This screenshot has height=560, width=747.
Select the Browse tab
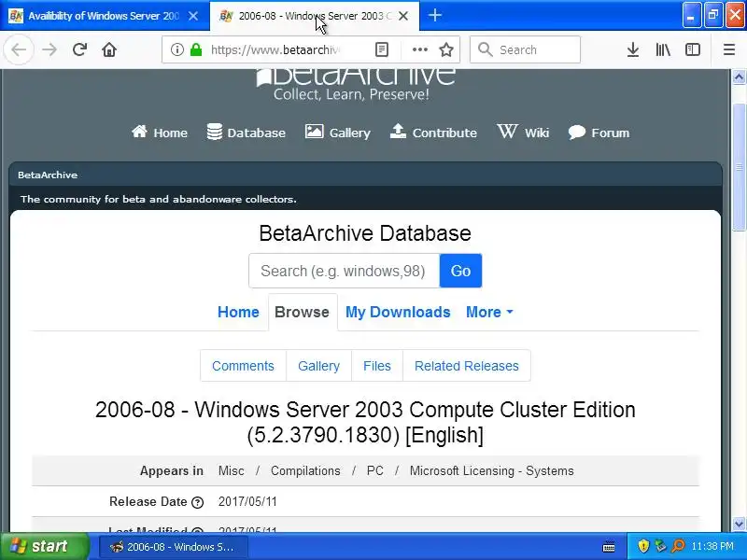(x=302, y=312)
